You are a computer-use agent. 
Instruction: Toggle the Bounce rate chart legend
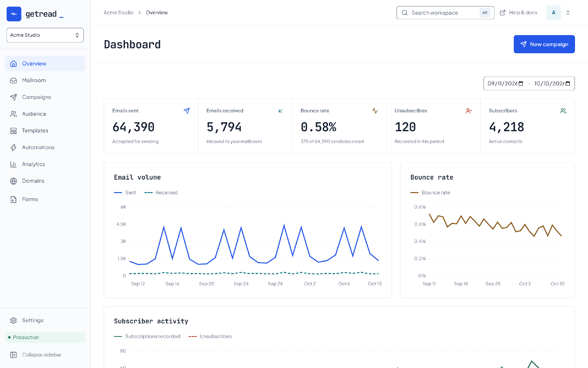click(430, 193)
